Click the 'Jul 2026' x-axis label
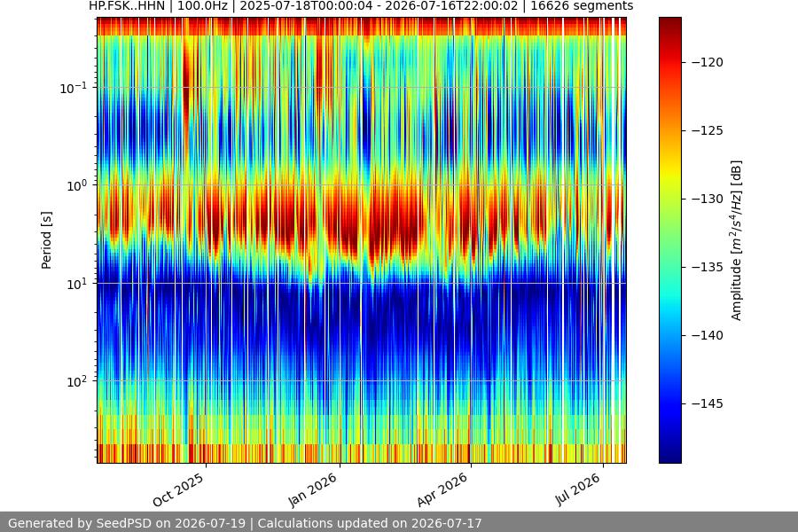This screenshot has width=798, height=532. coord(577,489)
